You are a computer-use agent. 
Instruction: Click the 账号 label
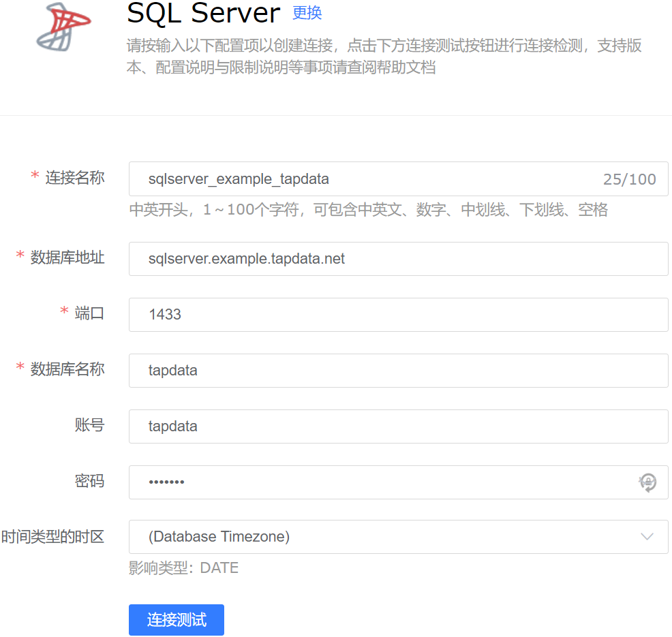(x=89, y=425)
